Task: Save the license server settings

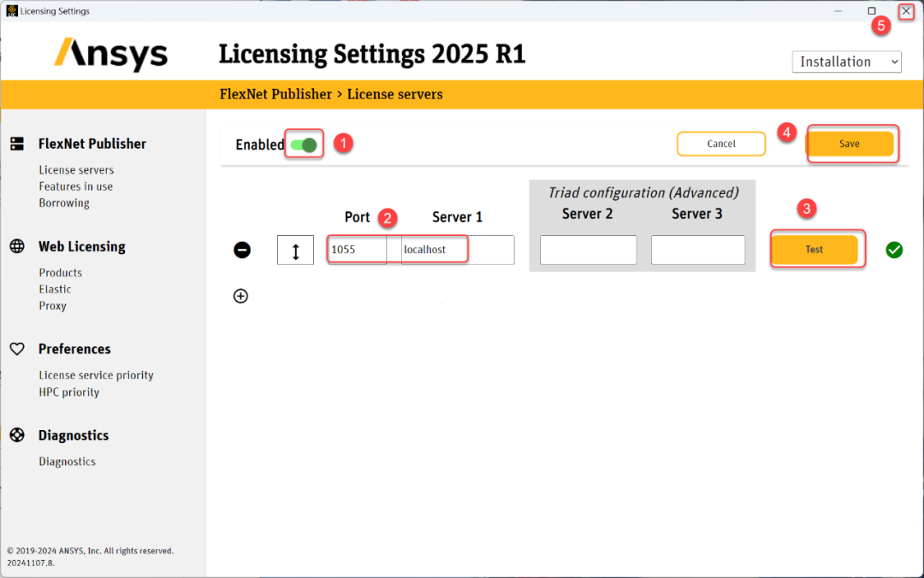Action: 850,144
